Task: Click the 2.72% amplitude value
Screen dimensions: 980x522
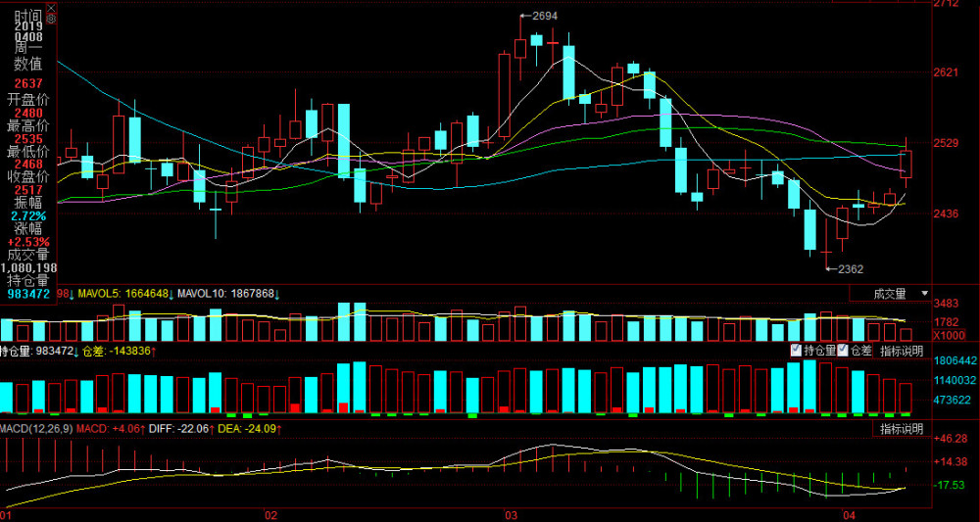Action: (28, 215)
